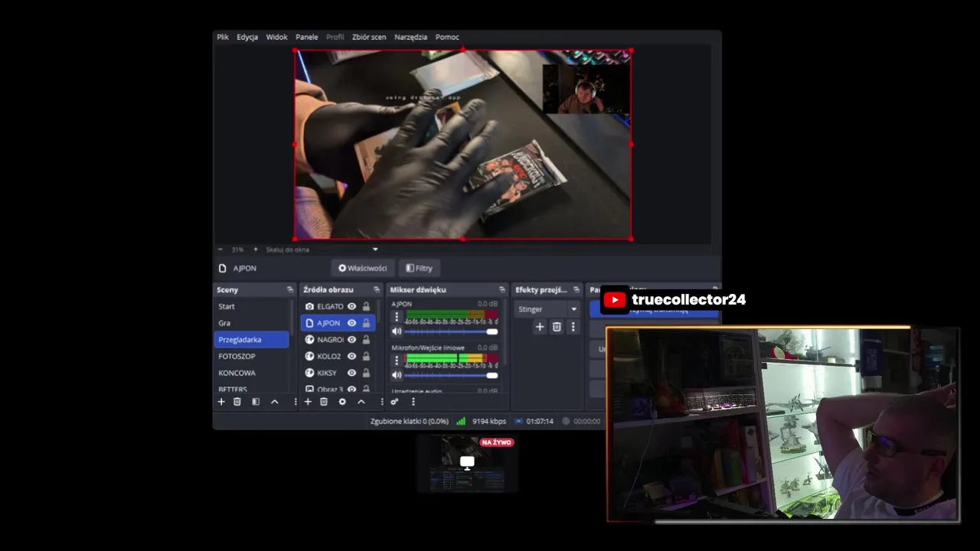Viewport: 980px width, 551px height.
Task: Open the Skaluj do okna scaling dropdown
Action: pyautogui.click(x=322, y=249)
